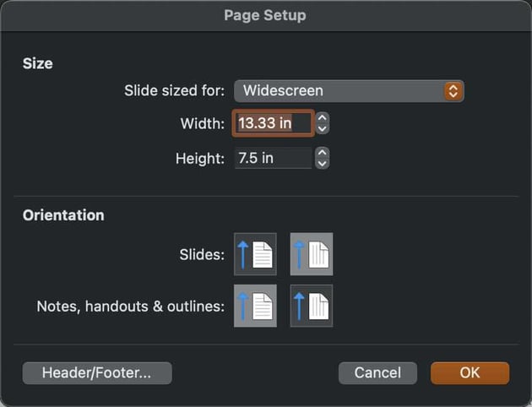Choose landscape orientation for notes and handouts

[x=311, y=306]
